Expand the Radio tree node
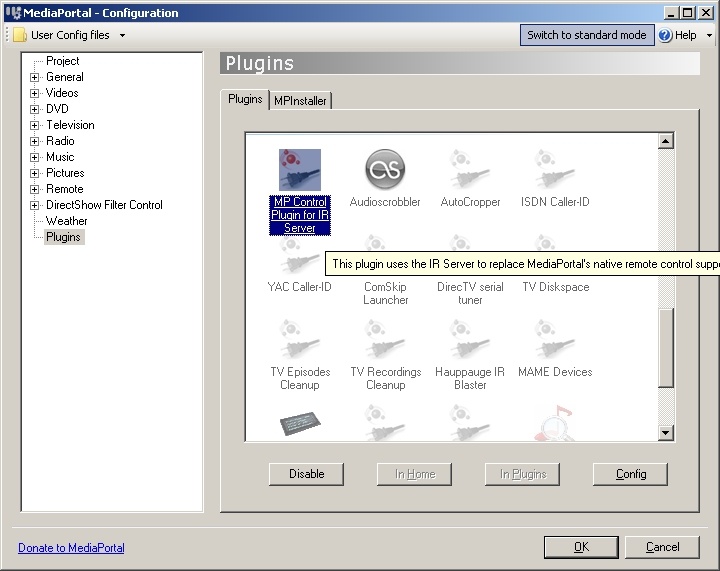Image resolution: width=720 pixels, height=571 pixels. [34, 141]
